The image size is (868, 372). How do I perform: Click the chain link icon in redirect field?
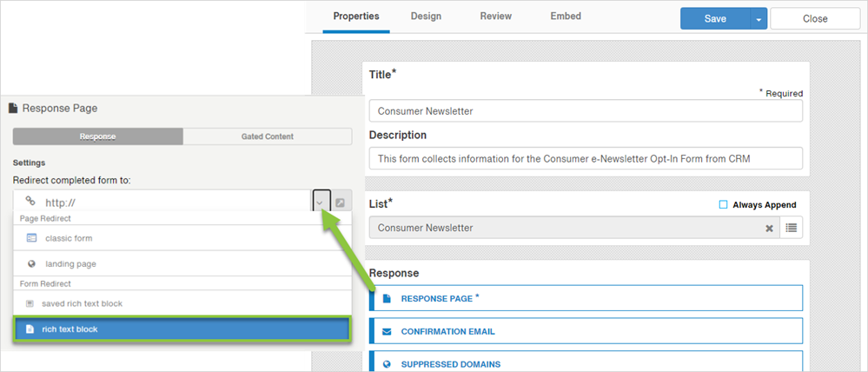click(x=31, y=202)
